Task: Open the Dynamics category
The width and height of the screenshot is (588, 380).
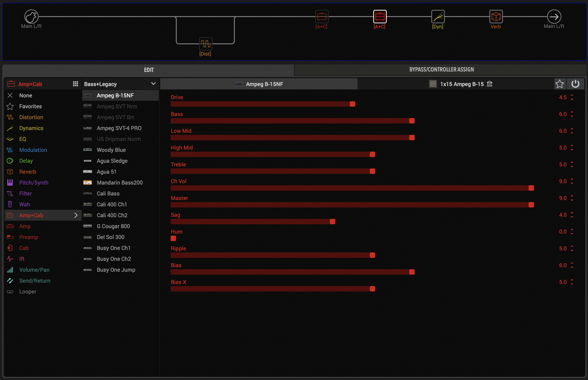Action: 43,128
